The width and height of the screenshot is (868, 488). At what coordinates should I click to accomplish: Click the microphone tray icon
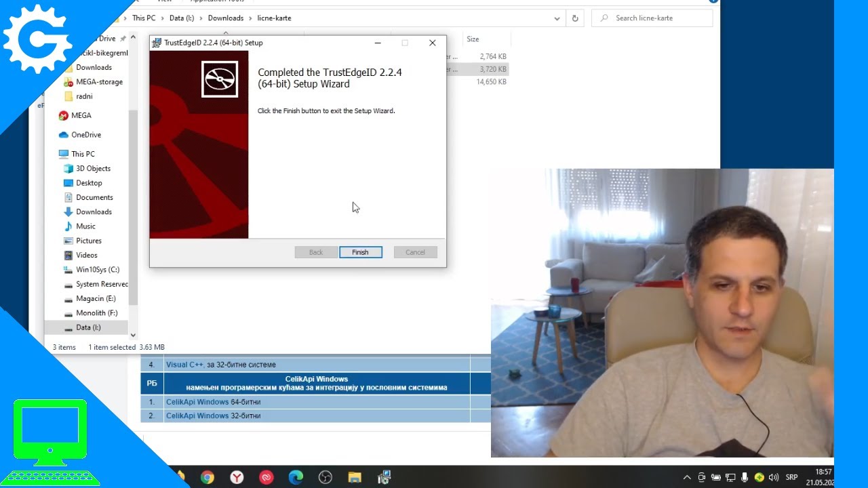(x=745, y=477)
